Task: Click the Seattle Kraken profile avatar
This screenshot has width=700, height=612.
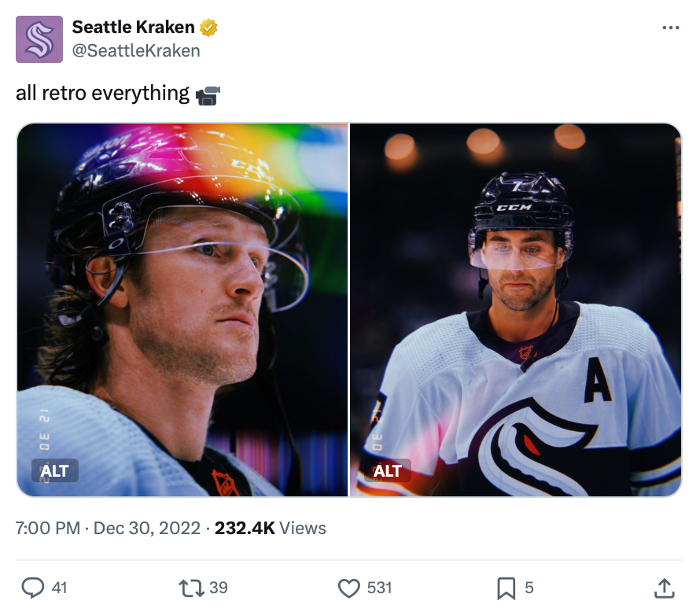Action: click(39, 39)
